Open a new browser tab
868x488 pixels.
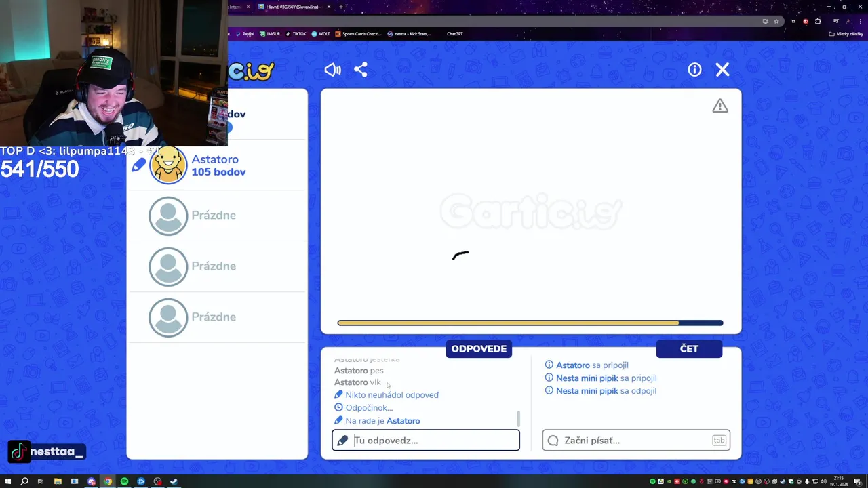coord(340,7)
